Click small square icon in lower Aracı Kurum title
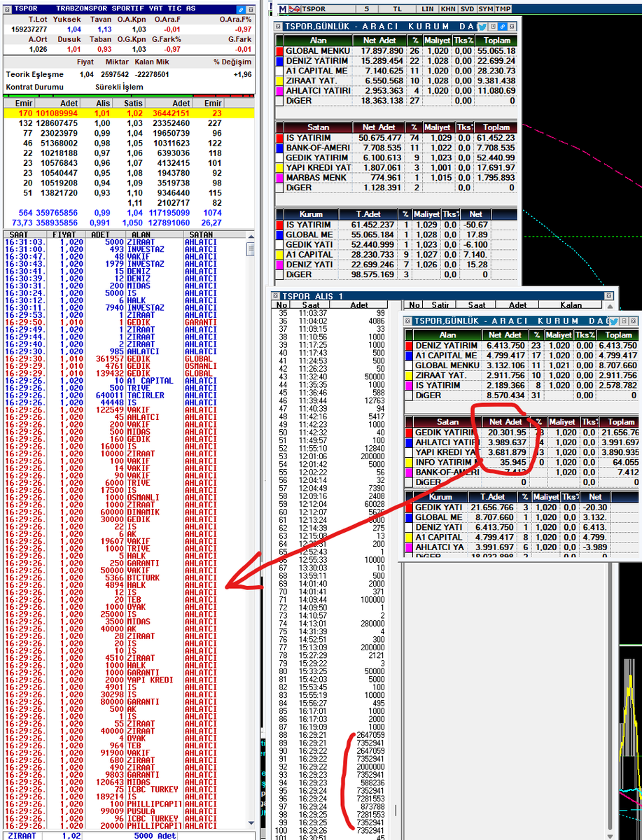 [624, 321]
